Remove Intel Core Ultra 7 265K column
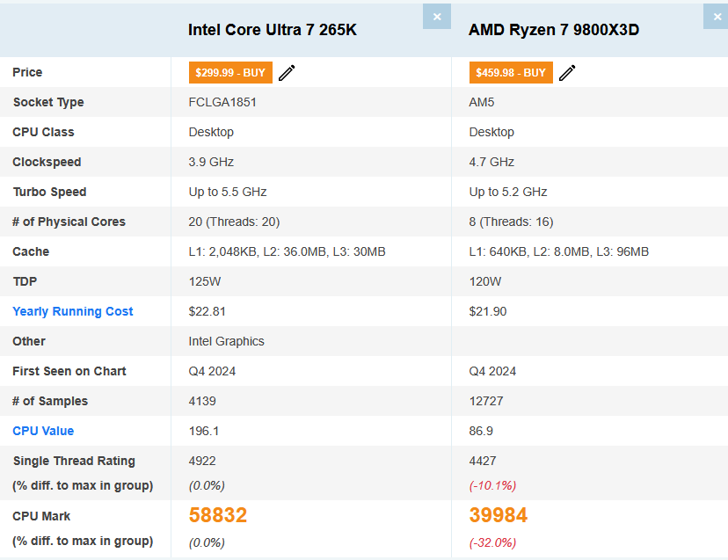This screenshot has height=560, width=728. pyautogui.click(x=437, y=17)
